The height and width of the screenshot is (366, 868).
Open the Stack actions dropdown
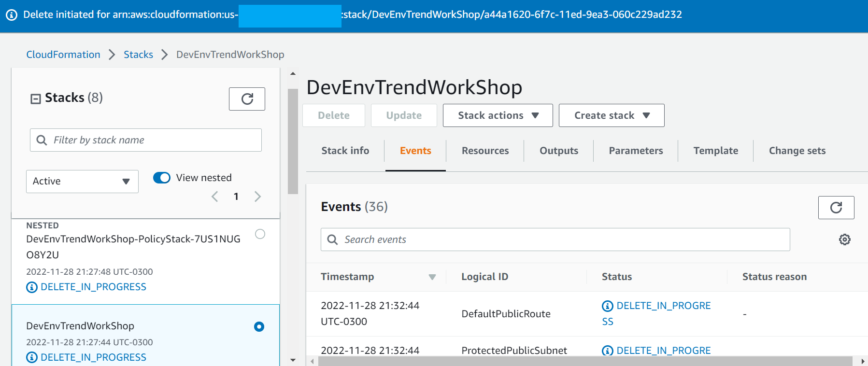[x=498, y=115]
